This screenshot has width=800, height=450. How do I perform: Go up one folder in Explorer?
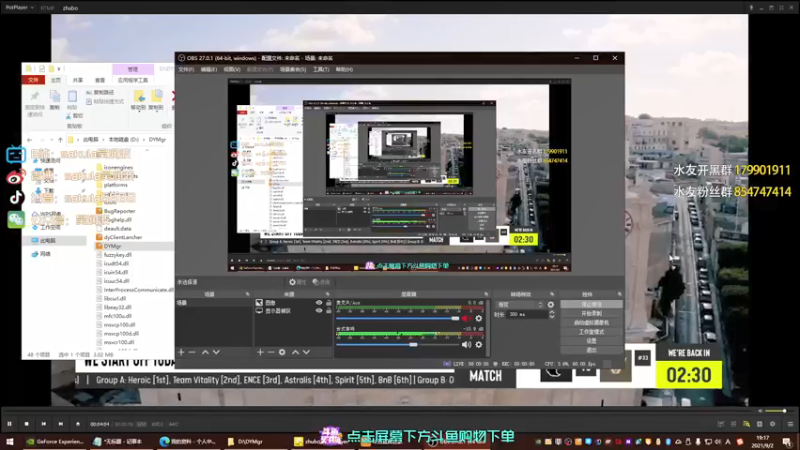pos(61,139)
